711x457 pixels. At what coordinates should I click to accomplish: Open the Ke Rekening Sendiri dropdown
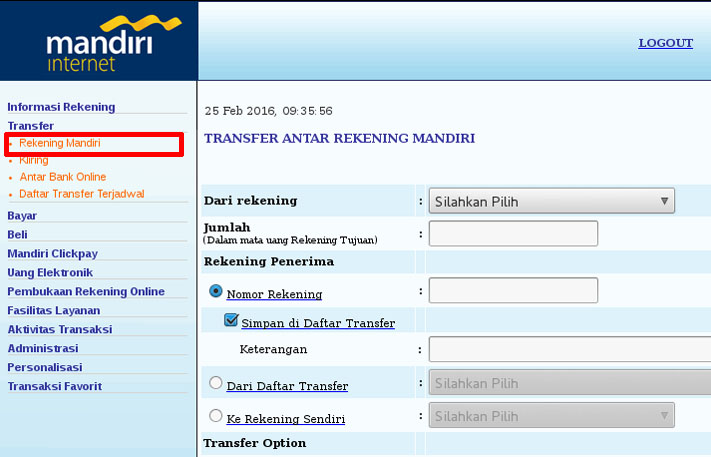551,415
